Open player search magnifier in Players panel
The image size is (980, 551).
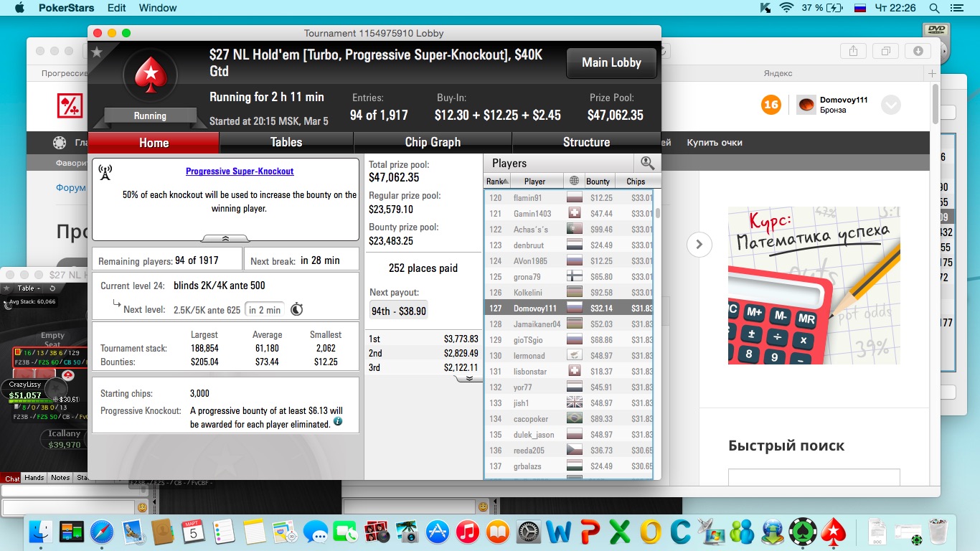647,163
